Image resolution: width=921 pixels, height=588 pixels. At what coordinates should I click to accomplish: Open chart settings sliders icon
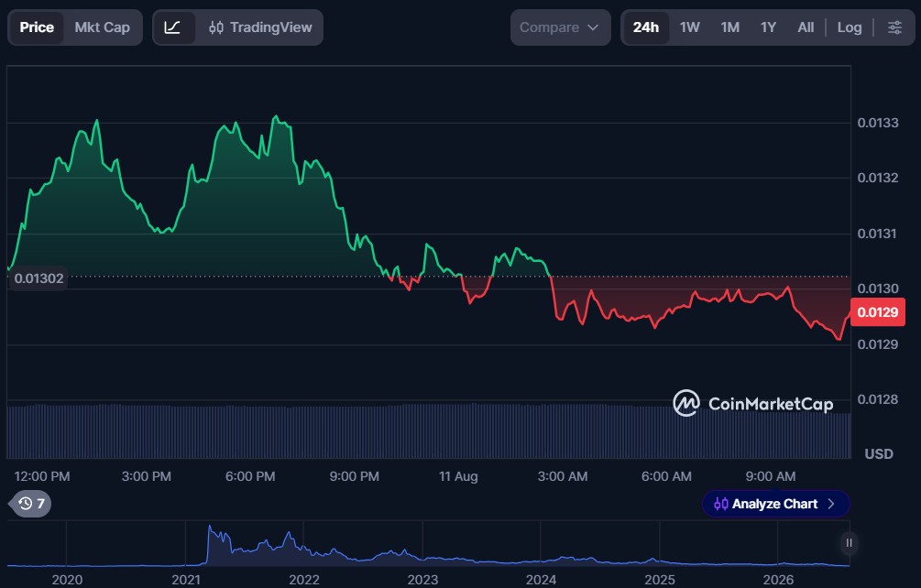pos(894,27)
